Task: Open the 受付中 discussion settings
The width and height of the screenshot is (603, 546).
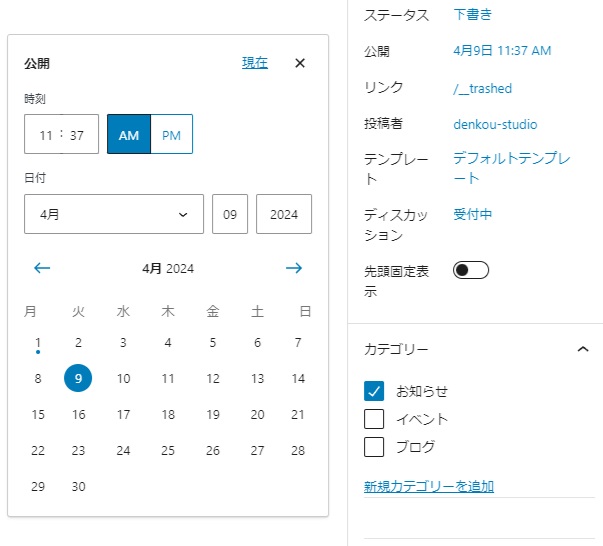Action: (473, 214)
